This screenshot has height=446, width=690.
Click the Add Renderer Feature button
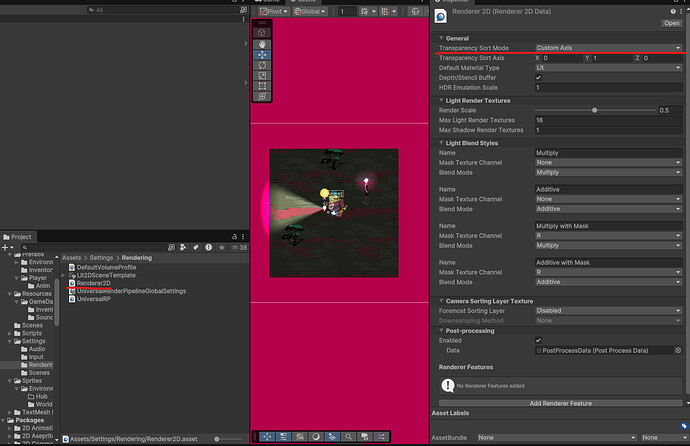pyautogui.click(x=560, y=403)
